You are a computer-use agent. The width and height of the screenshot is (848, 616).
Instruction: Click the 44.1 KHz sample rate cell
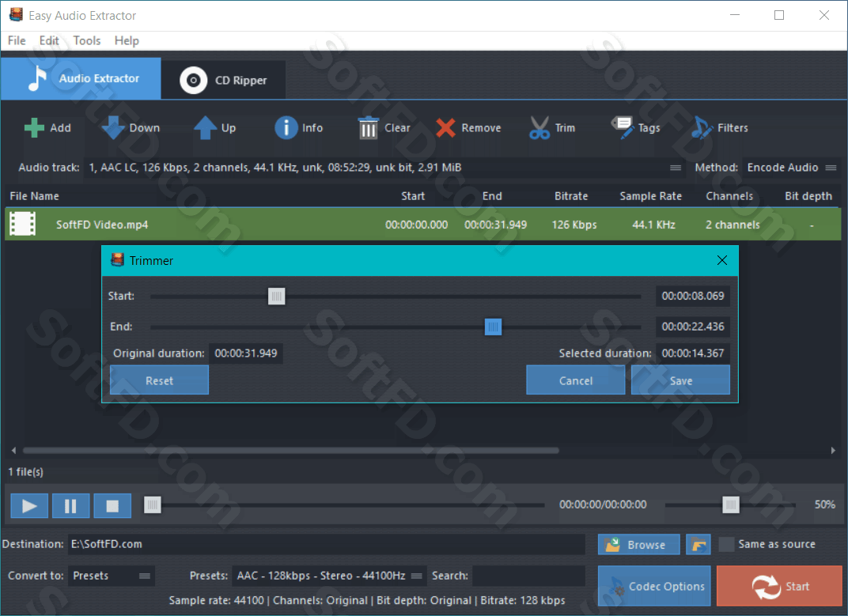[653, 225]
